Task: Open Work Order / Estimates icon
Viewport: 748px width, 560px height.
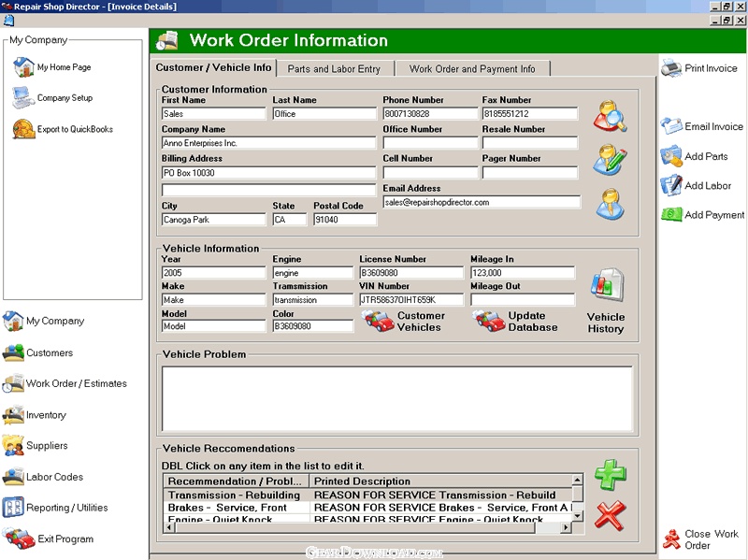Action: (13, 383)
